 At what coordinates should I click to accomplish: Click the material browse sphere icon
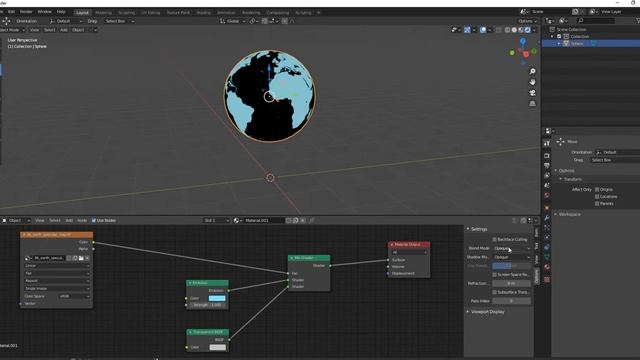(237, 220)
